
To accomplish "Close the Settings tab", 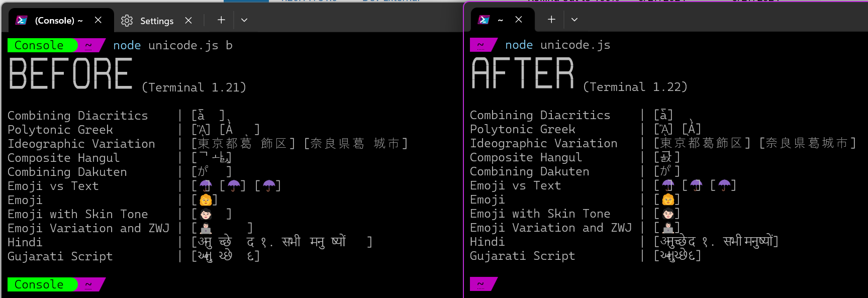I will pyautogui.click(x=188, y=21).
